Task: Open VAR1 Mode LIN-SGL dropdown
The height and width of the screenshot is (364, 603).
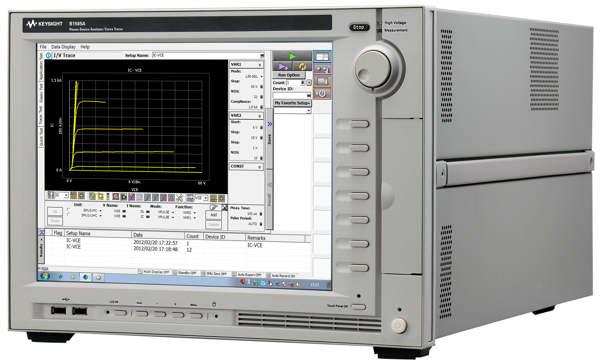Action: pyautogui.click(x=261, y=77)
